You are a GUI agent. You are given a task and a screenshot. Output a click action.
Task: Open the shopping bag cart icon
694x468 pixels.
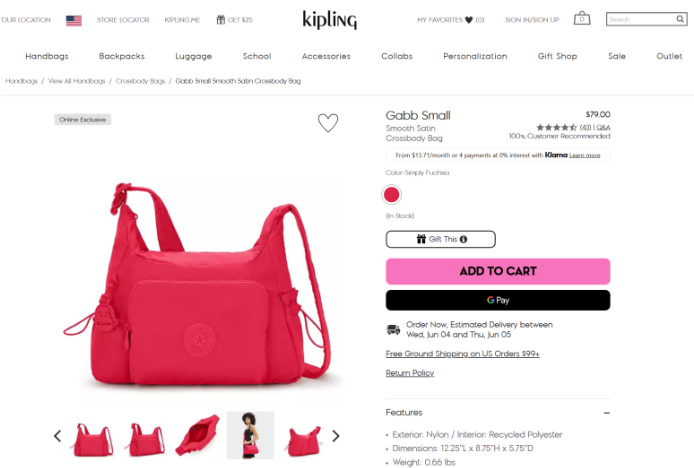pyautogui.click(x=582, y=19)
